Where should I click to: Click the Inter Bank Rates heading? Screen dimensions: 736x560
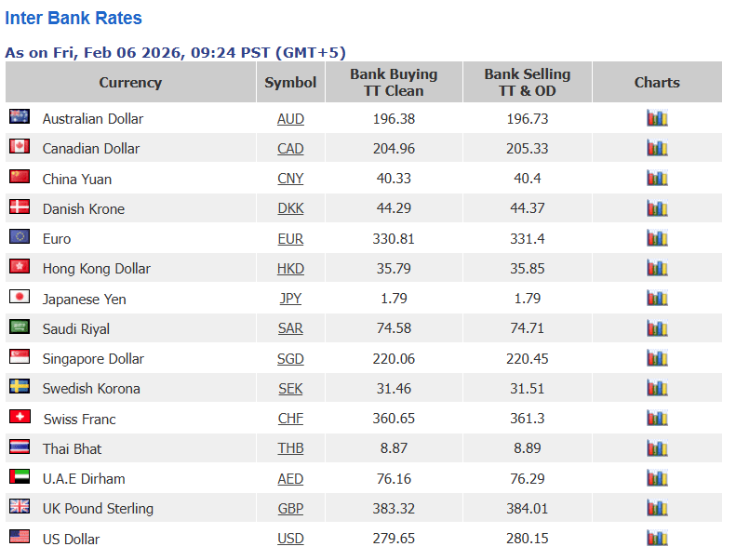[x=74, y=18]
